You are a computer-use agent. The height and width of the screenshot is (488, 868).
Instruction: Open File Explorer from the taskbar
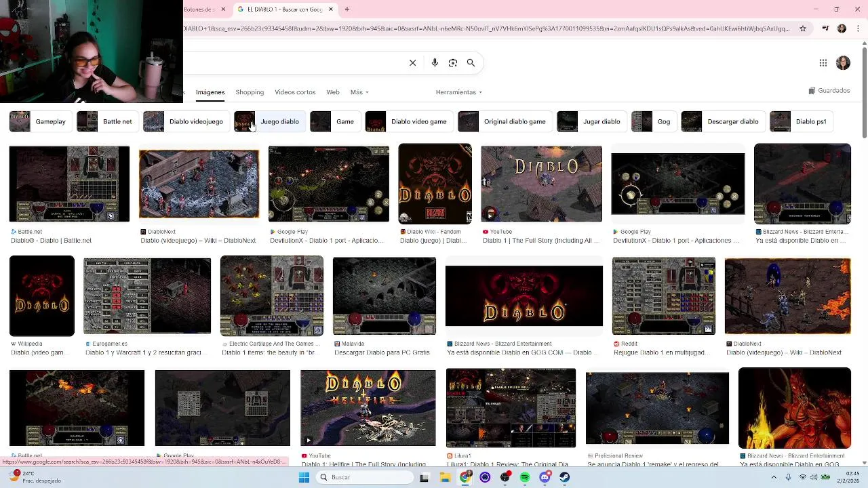pyautogui.click(x=445, y=477)
